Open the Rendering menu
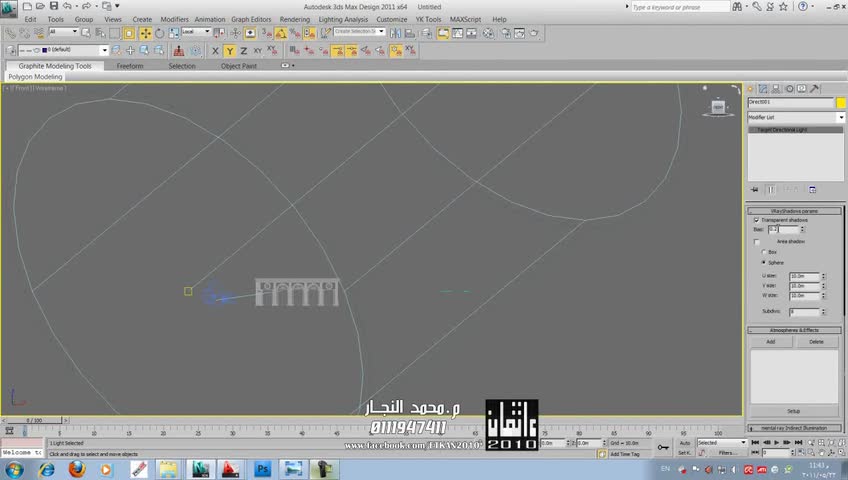 tap(295, 19)
